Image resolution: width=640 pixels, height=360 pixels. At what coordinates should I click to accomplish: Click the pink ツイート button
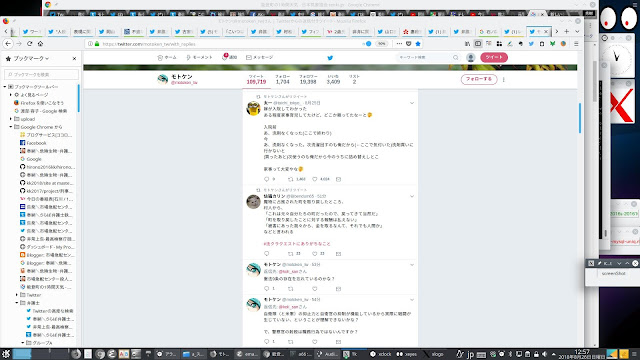pyautogui.click(x=494, y=58)
